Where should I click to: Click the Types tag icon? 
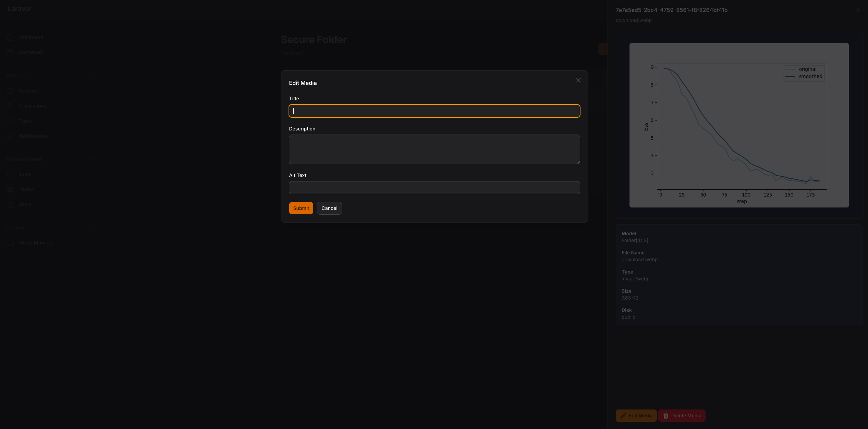pos(10,121)
